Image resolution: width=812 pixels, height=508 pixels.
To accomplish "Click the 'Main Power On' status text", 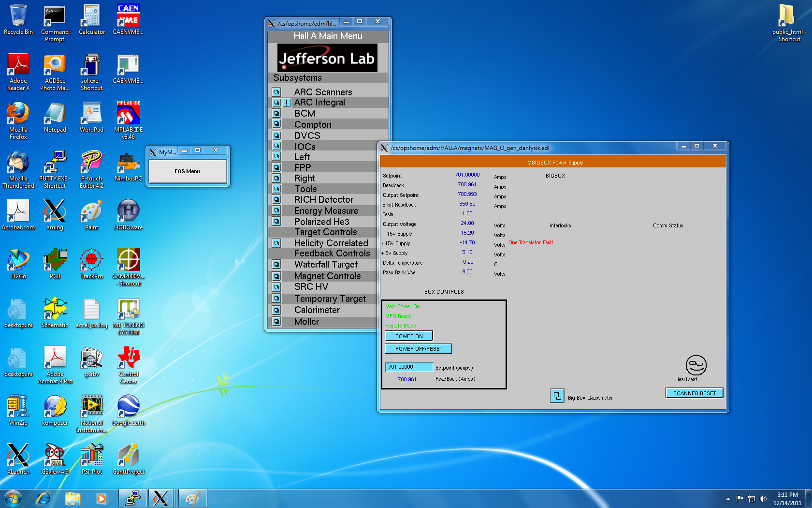I will 402,307.
